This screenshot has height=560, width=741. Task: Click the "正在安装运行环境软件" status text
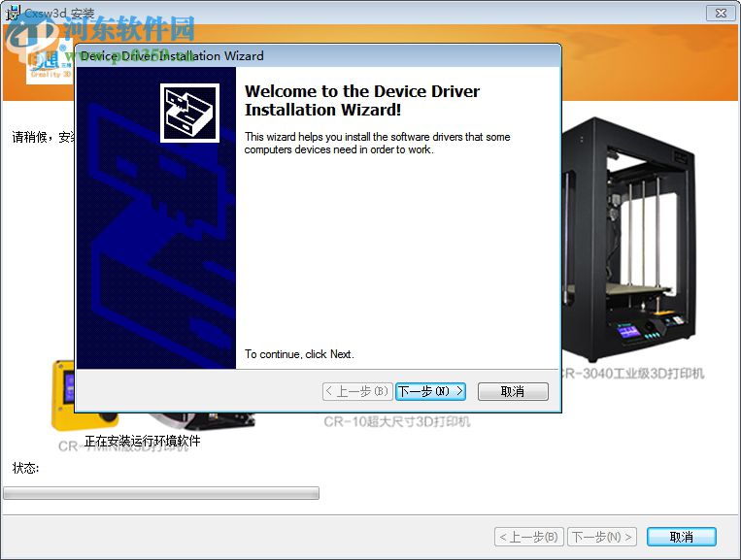click(142, 441)
